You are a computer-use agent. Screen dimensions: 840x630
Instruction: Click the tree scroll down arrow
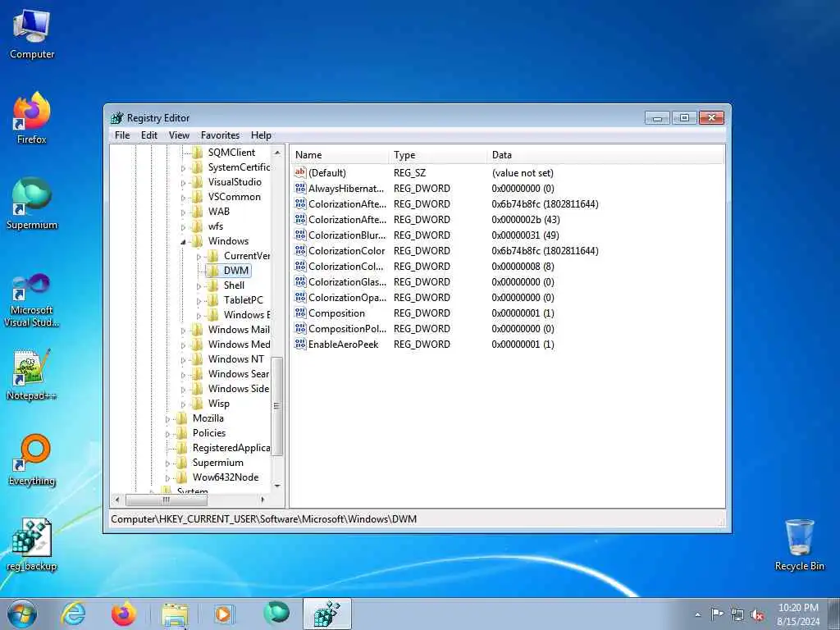coord(277,486)
